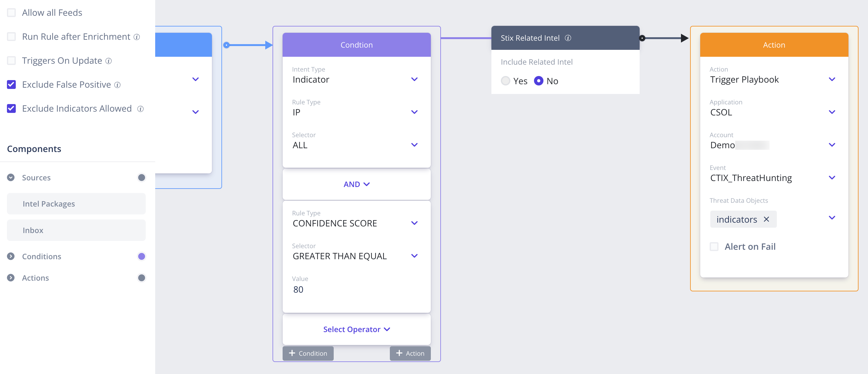Image resolution: width=868 pixels, height=374 pixels.
Task: Enable the Allow all Feeds checkbox
Action: click(x=11, y=13)
